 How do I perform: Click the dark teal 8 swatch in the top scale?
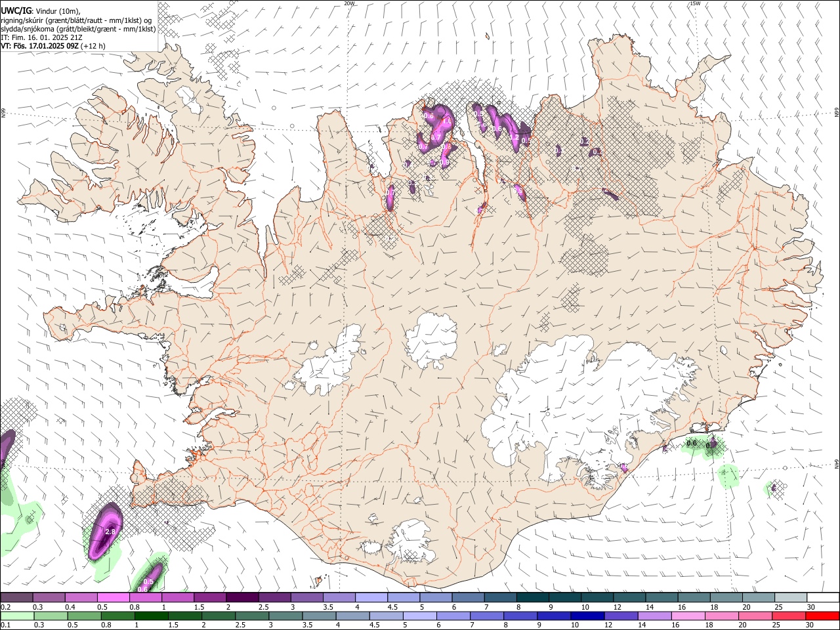pos(532,597)
